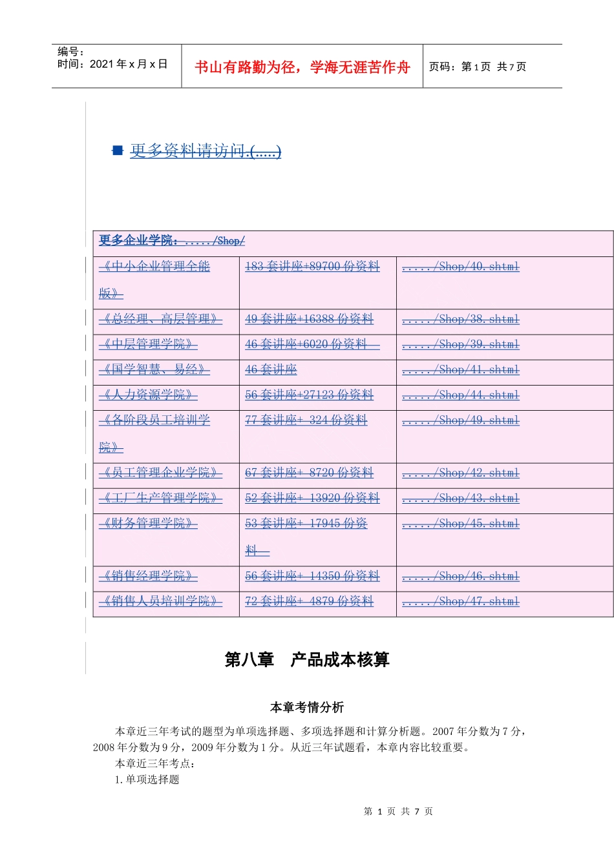Open 《中层管理学院》 link
The height and width of the screenshot is (868, 614).
tap(148, 344)
